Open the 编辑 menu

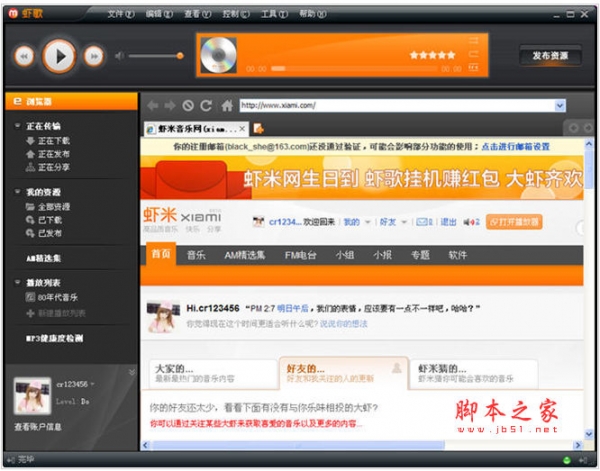coord(159,14)
